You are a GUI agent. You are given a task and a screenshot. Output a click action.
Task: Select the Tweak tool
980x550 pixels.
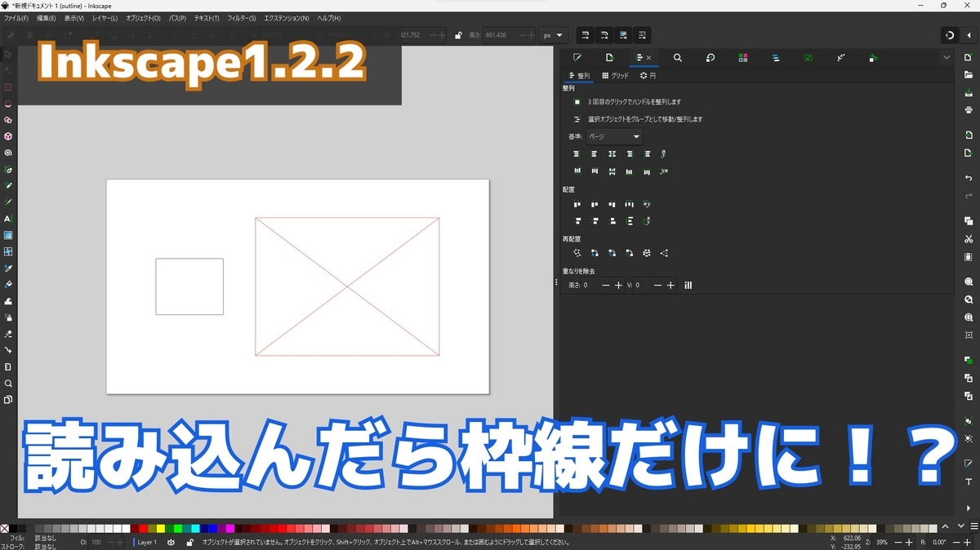(8, 301)
